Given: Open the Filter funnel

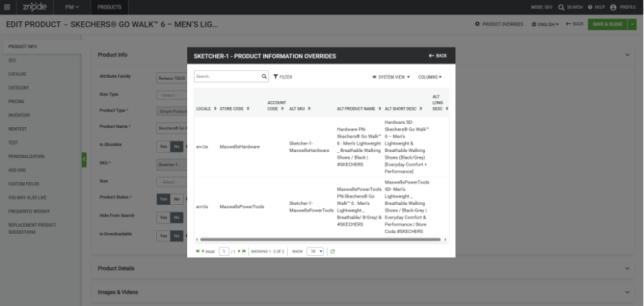Looking at the screenshot, I should [x=283, y=77].
